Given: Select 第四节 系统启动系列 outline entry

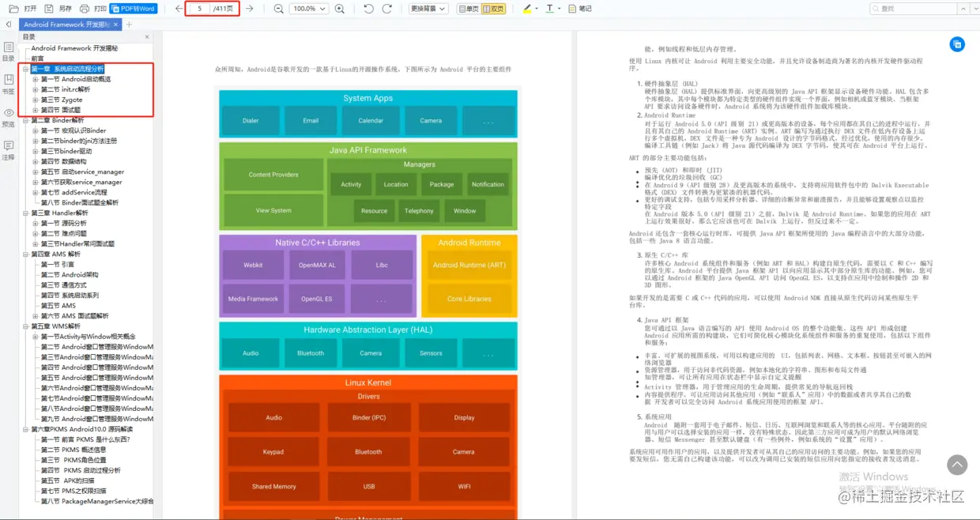Looking at the screenshot, I should (70, 295).
